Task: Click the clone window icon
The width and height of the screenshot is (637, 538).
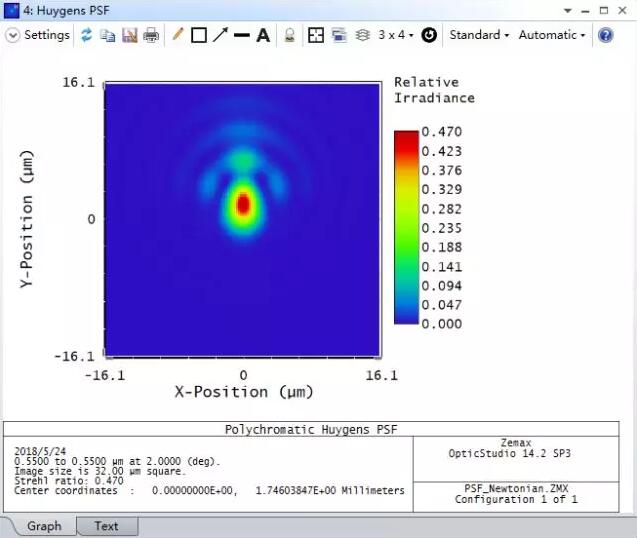Action: [x=339, y=35]
